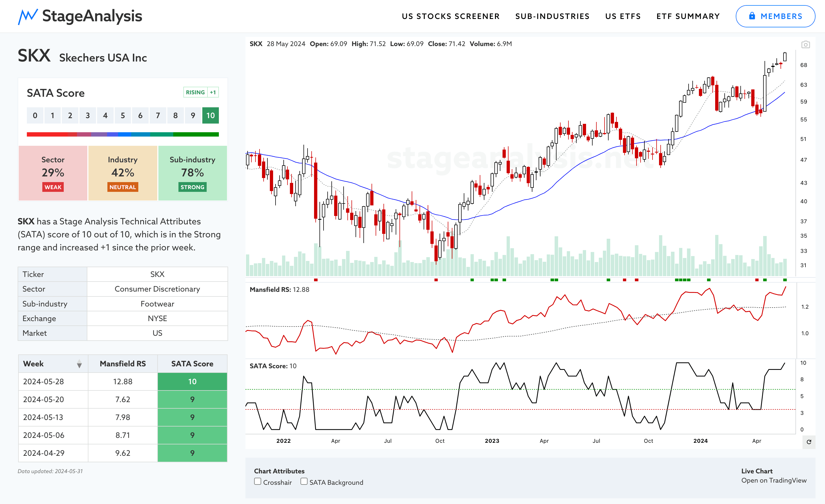Click SATA score box 0

(35, 115)
